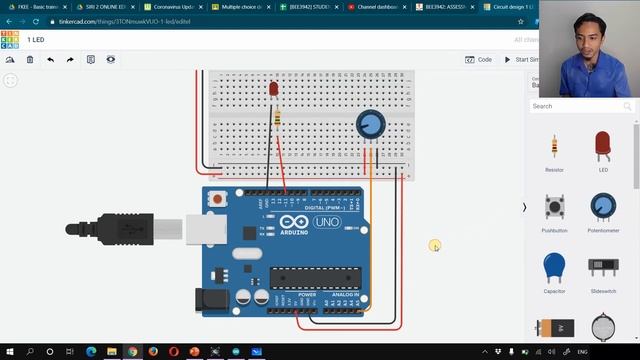Show hidden system tray icons
640x360 pixels.
click(x=484, y=352)
